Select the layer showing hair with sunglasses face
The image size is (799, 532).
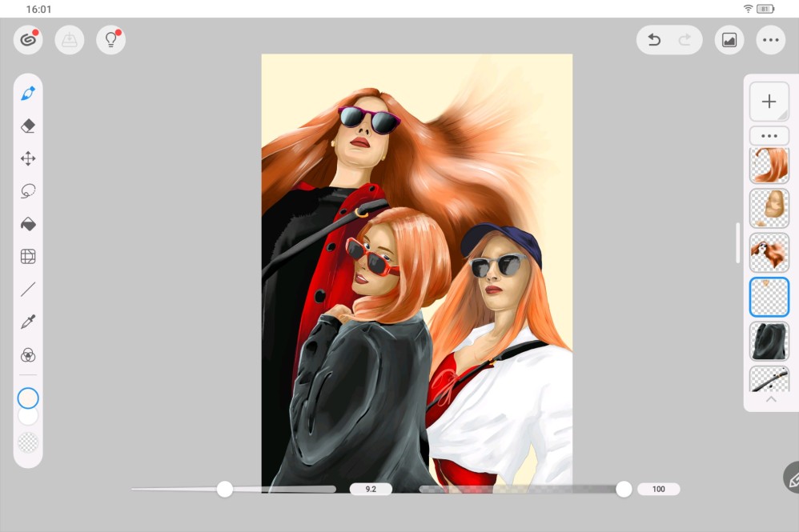pyautogui.click(x=769, y=253)
